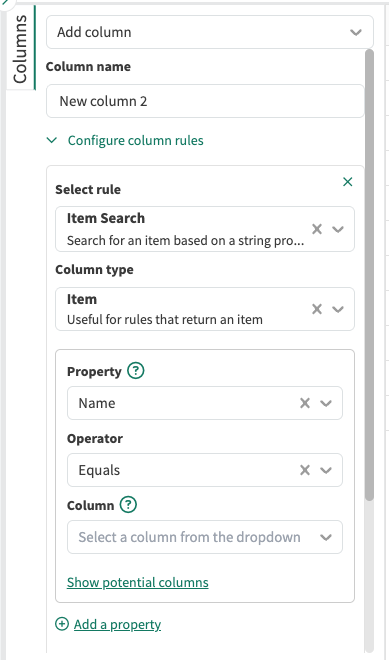Open Select a column from the dropdown

205,537
